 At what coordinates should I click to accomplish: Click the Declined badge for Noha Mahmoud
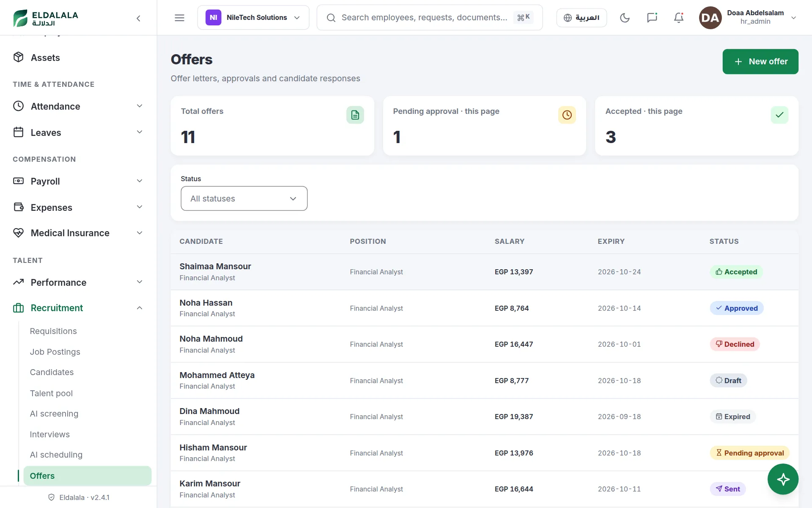tap(735, 344)
